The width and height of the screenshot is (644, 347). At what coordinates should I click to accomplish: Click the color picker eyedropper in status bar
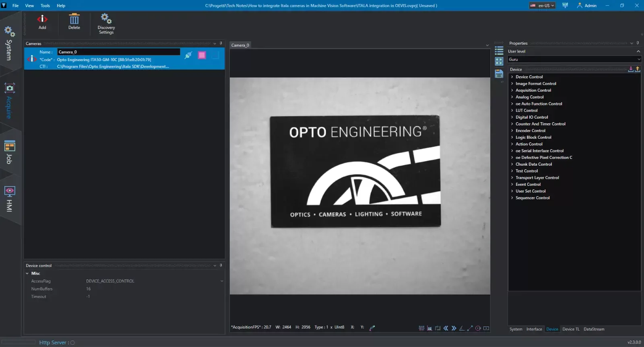[372, 328]
